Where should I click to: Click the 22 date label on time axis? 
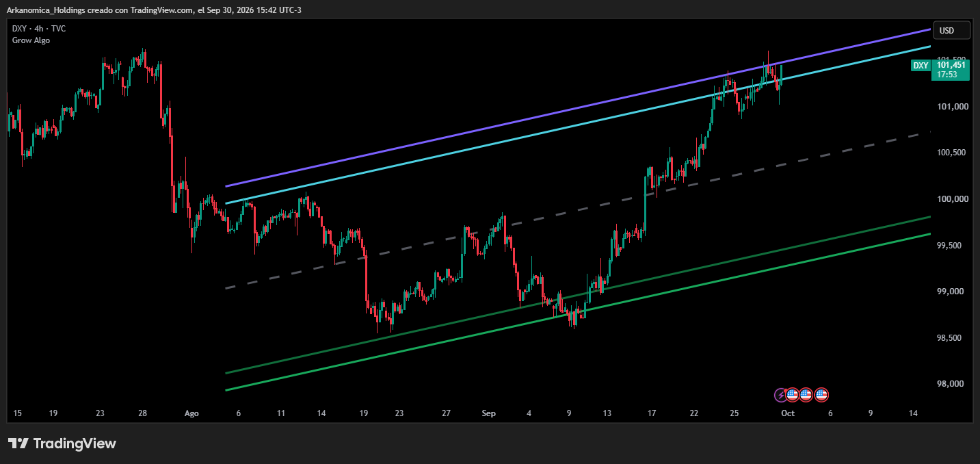coord(694,413)
